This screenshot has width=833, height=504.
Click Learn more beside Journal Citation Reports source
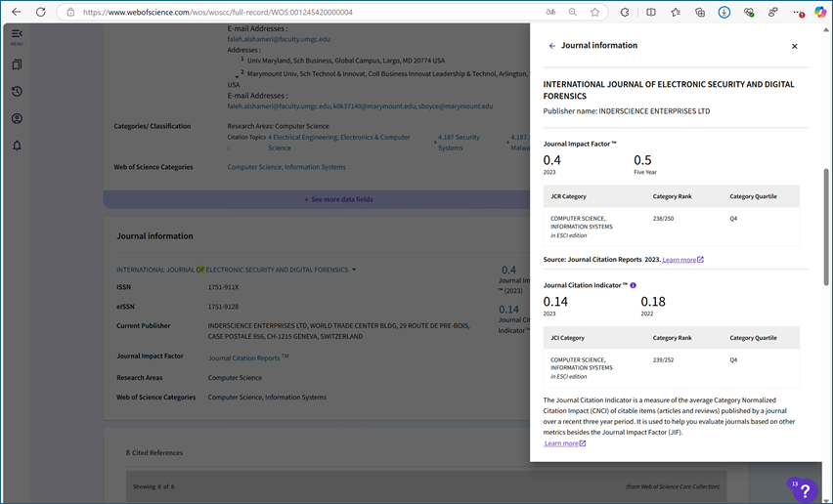(682, 260)
